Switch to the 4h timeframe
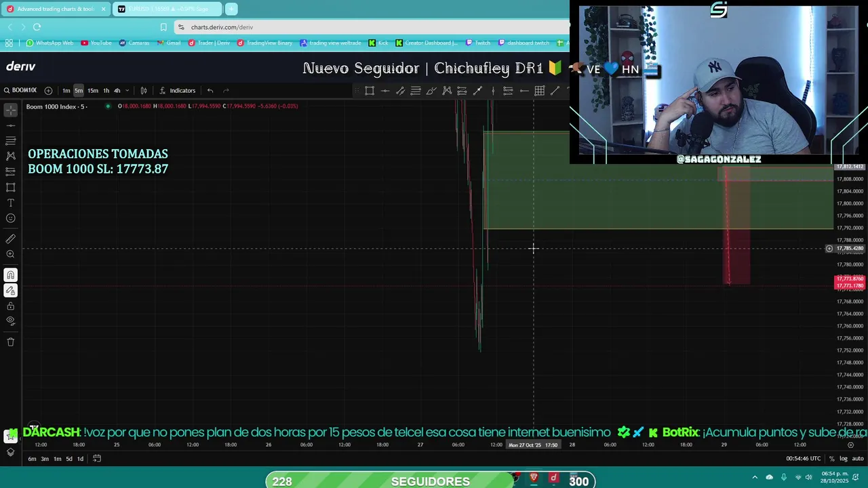This screenshot has width=868, height=488. pyautogui.click(x=117, y=91)
